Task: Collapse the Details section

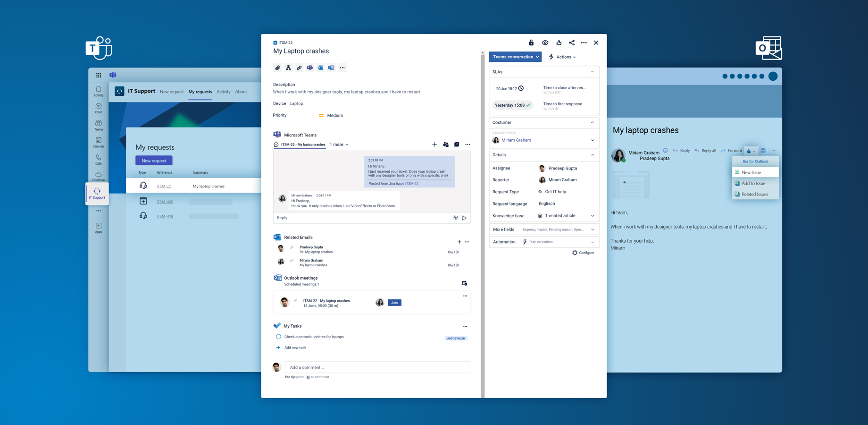Action: [593, 155]
